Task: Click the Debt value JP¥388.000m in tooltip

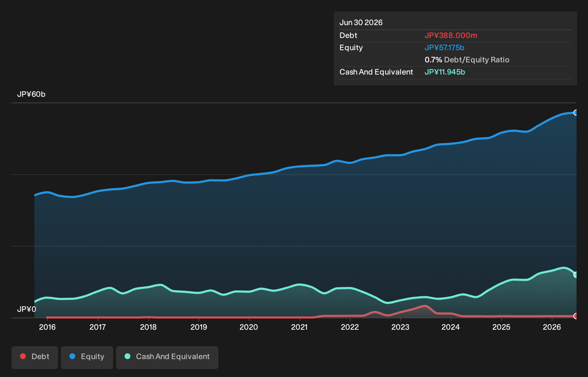Action: point(451,35)
